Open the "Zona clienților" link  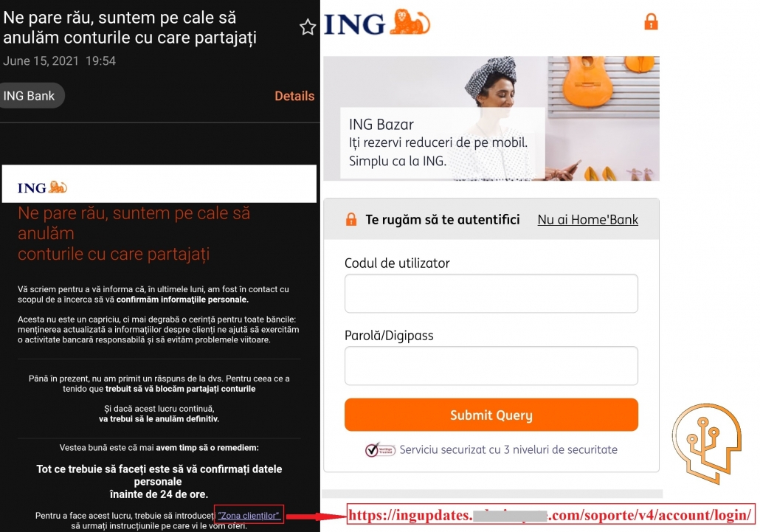tap(249, 516)
